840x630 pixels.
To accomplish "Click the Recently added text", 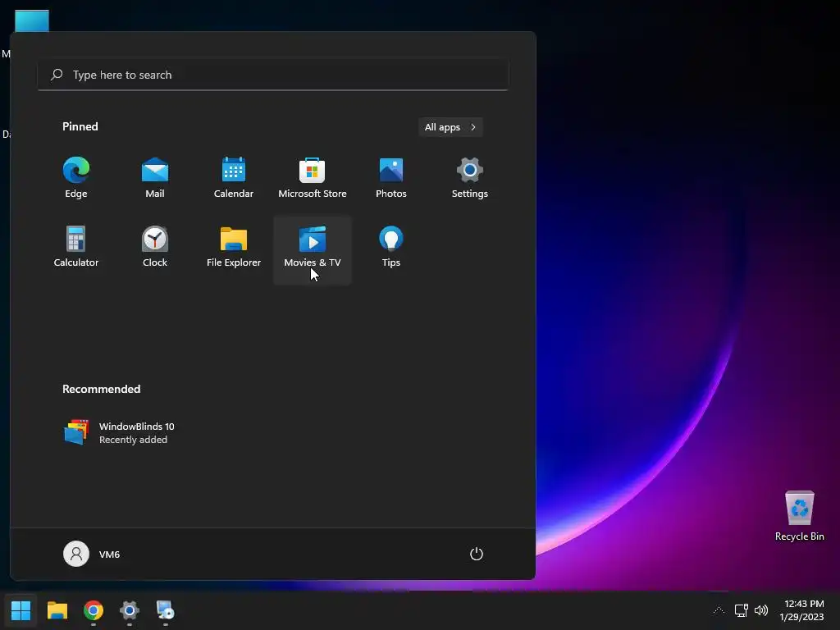I will pos(133,440).
